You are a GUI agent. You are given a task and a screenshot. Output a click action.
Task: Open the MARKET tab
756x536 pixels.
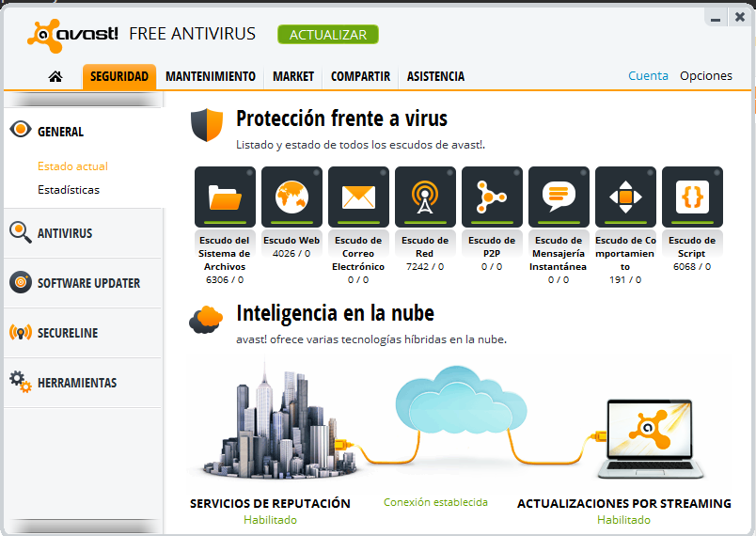point(293,77)
